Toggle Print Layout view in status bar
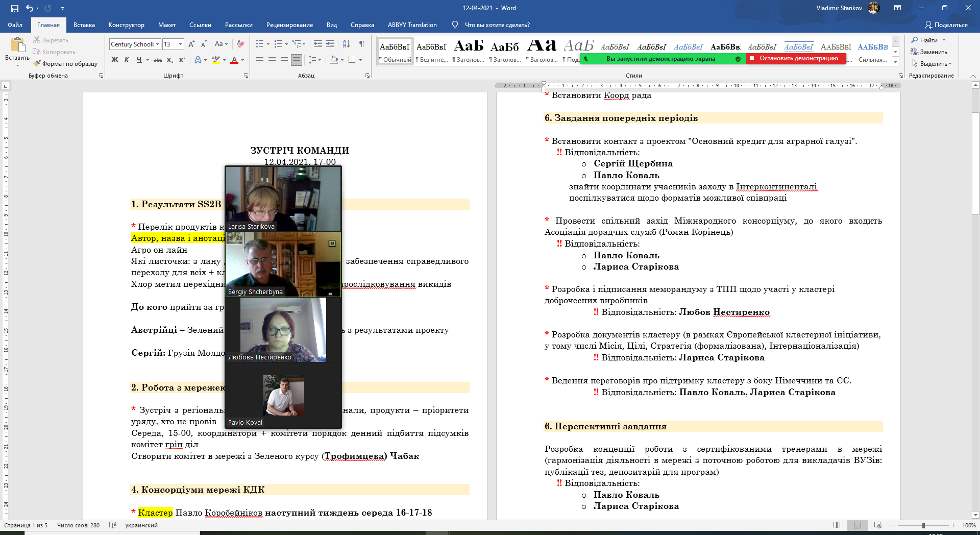 click(x=857, y=525)
